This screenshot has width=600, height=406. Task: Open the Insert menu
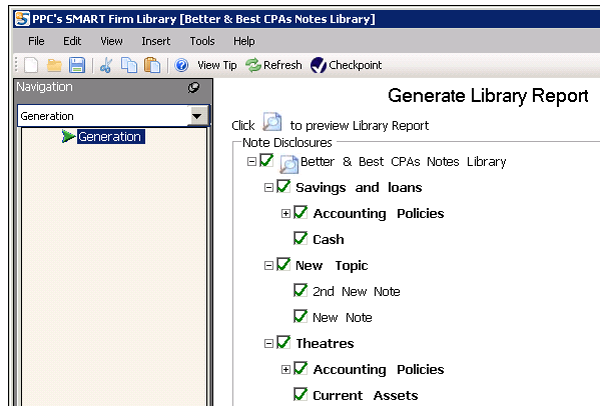click(x=156, y=41)
